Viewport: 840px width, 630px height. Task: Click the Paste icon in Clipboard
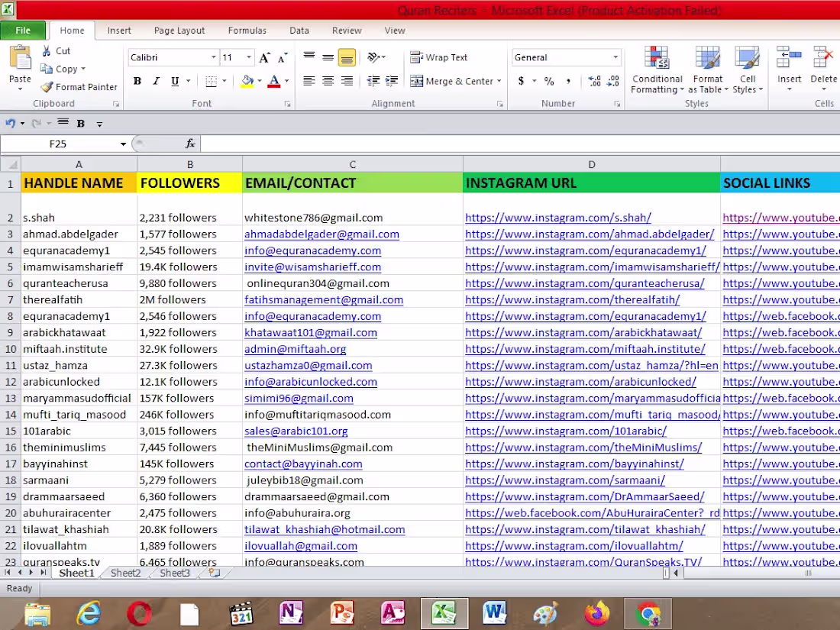coord(20,58)
